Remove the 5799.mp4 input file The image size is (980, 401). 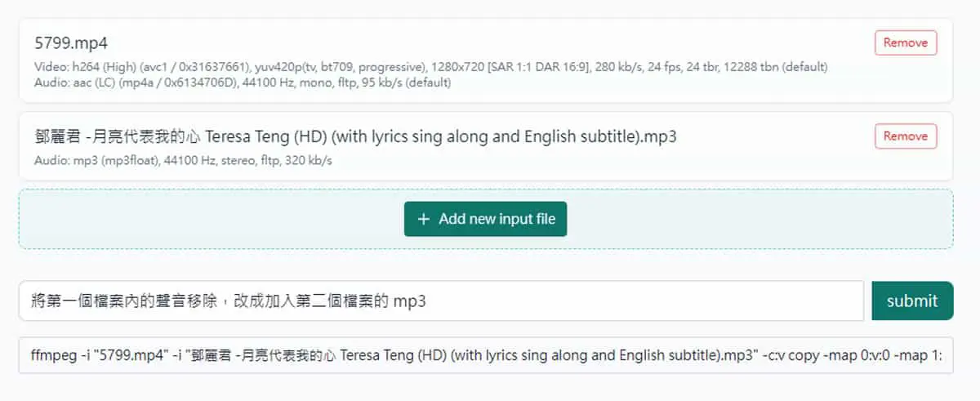(906, 42)
